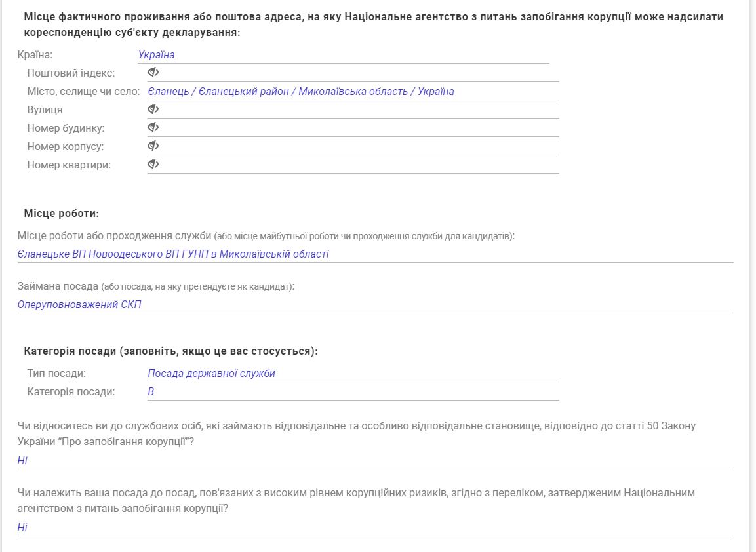
Task: Click the "Поштовий індекс:" label
Action: click(71, 73)
